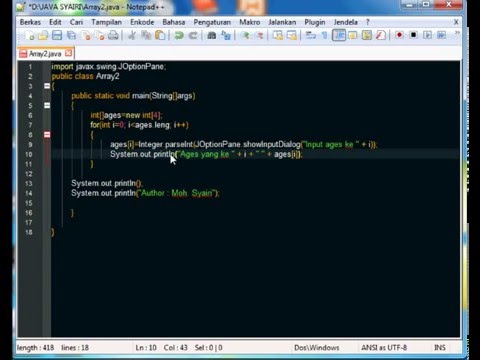This screenshot has width=480, height=360.
Task: Play back the recorded macro
Action: point(427,35)
